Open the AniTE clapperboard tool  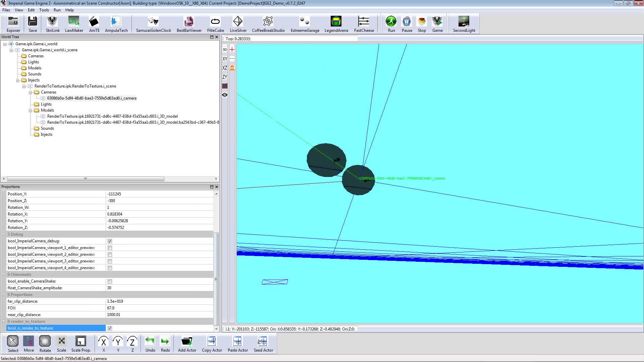tap(94, 24)
